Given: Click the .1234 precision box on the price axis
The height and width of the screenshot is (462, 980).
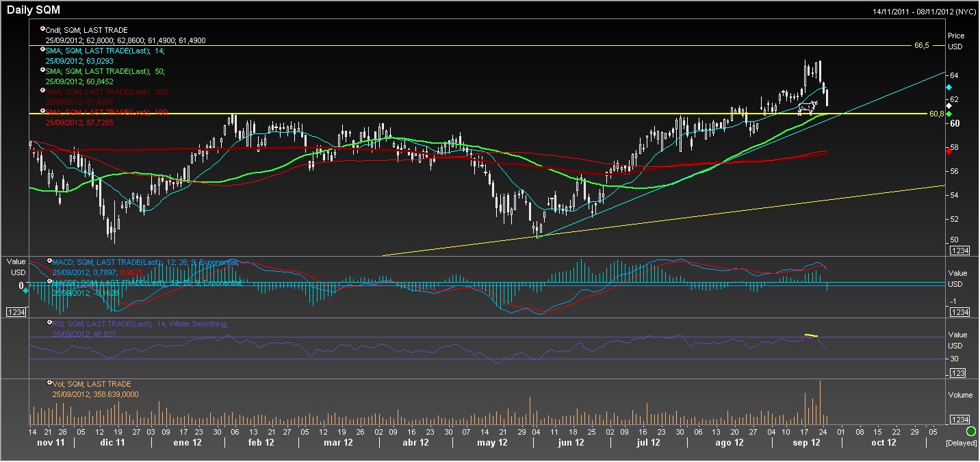Looking at the screenshot, I should 958,251.
